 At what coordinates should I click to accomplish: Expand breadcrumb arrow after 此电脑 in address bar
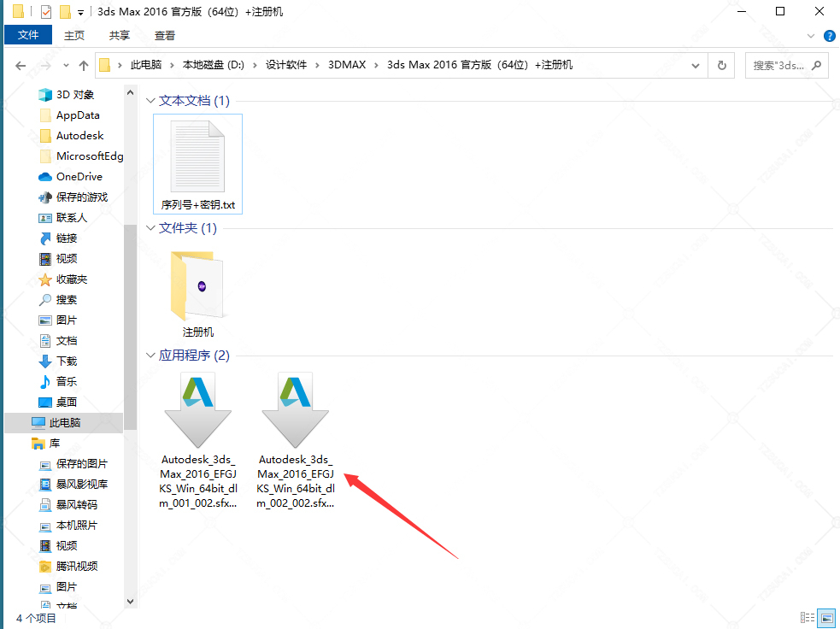point(172,65)
